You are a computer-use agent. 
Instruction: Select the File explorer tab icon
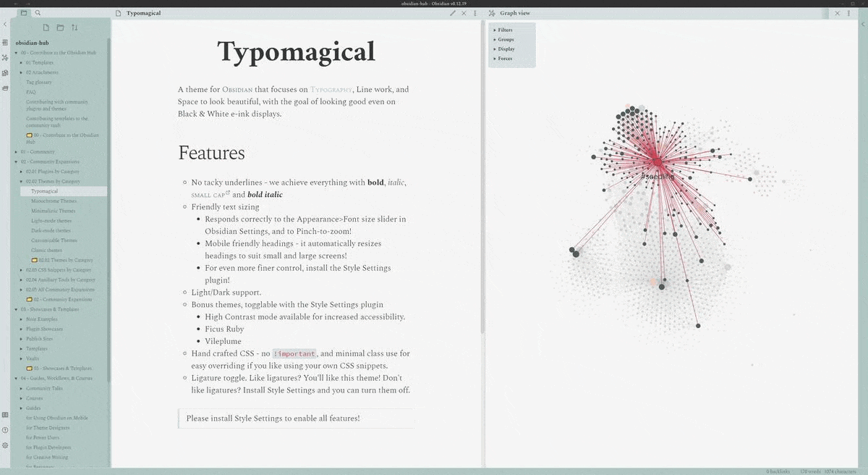23,13
